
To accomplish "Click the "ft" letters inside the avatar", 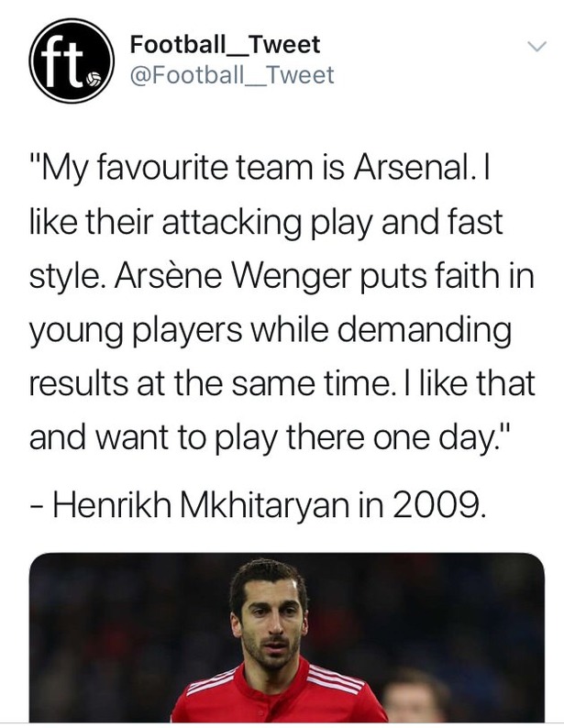I will coord(61,61).
